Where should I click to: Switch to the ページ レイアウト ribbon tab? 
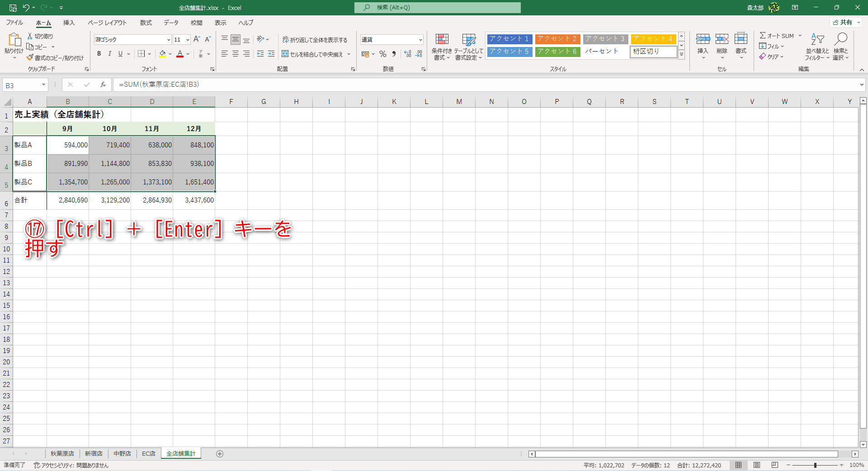107,23
